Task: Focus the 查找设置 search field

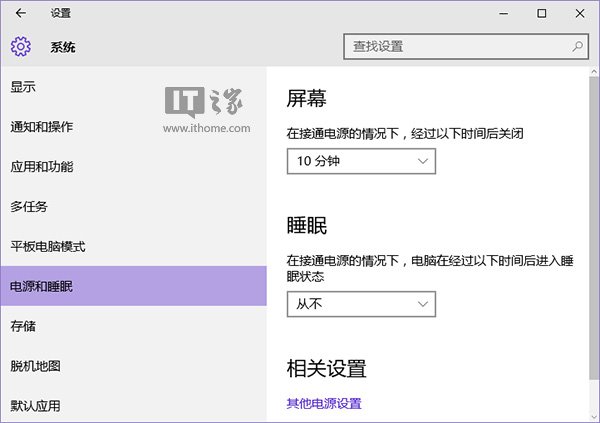Action: (x=466, y=47)
